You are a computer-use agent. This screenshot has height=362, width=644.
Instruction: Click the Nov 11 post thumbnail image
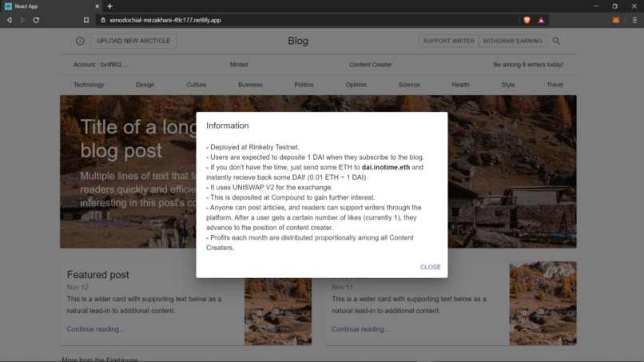pos(543,303)
